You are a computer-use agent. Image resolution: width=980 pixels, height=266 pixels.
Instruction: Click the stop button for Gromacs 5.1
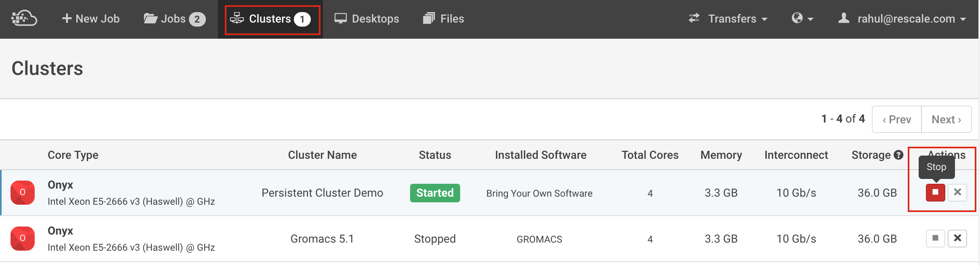point(935,238)
